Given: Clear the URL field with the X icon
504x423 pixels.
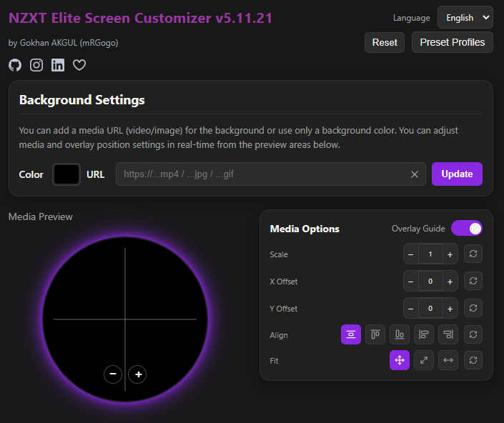Looking at the screenshot, I should pyautogui.click(x=415, y=174).
